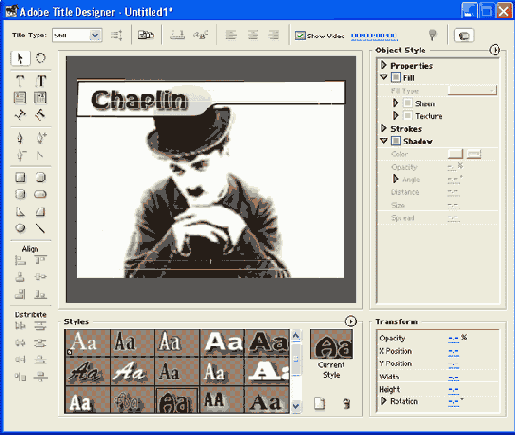Expand the Texture options triangle
Screen dimensions: 515x435
[396, 116]
